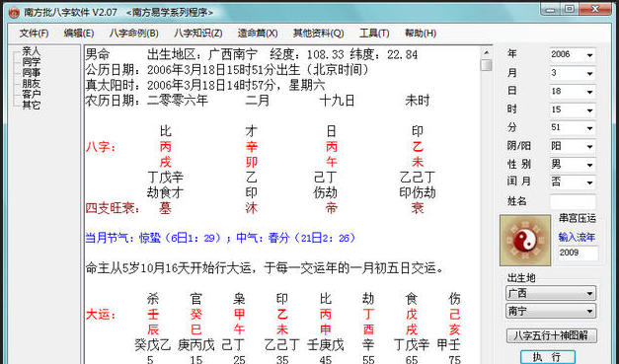Open the 编辑(E) menu
The height and width of the screenshot is (364, 619).
tap(79, 34)
